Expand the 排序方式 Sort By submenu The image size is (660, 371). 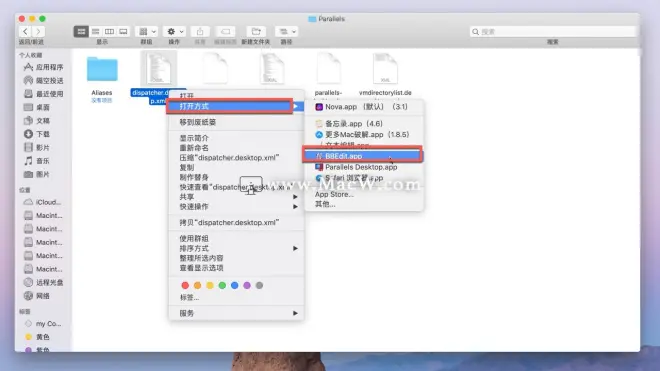(236, 248)
